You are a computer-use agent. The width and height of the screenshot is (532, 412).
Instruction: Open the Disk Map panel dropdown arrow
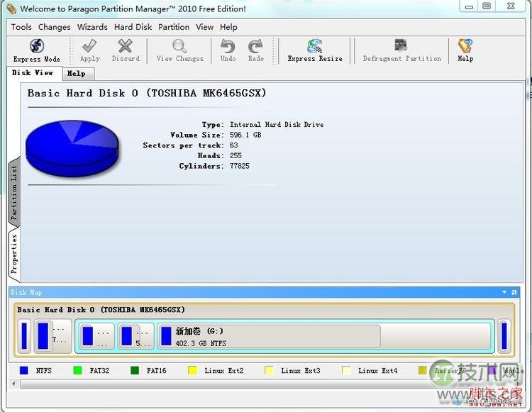pyautogui.click(x=504, y=292)
